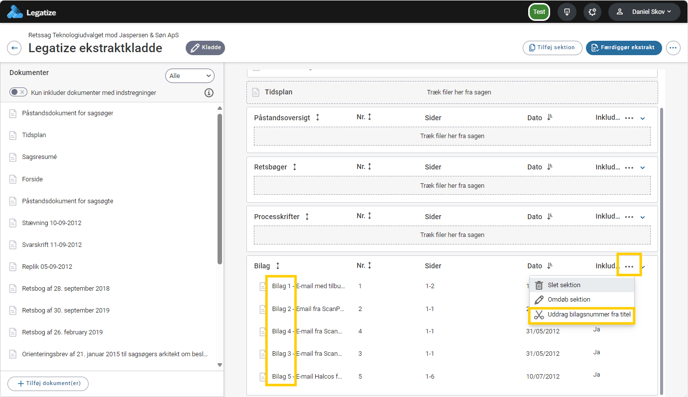Image resolution: width=688 pixels, height=397 pixels.
Task: Click the refresh/sync icon in top bar
Action: click(592, 12)
